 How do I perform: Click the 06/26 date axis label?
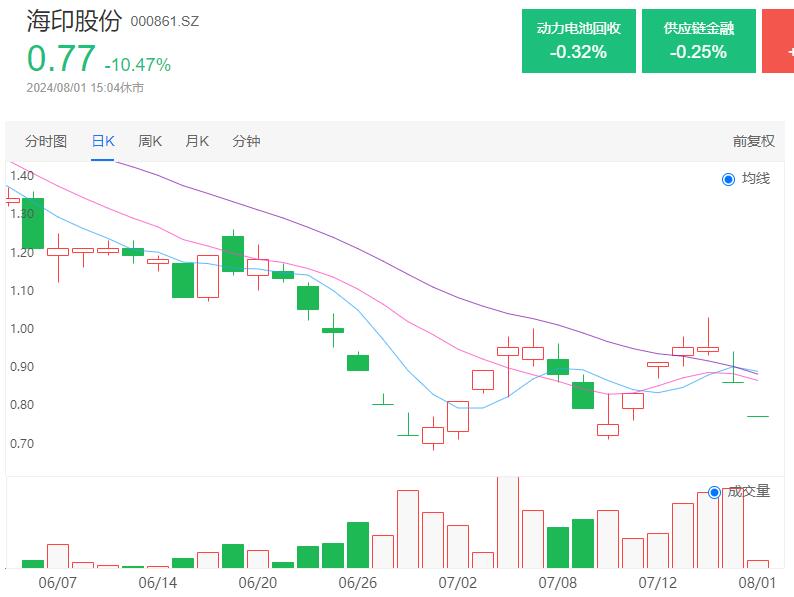[356, 581]
